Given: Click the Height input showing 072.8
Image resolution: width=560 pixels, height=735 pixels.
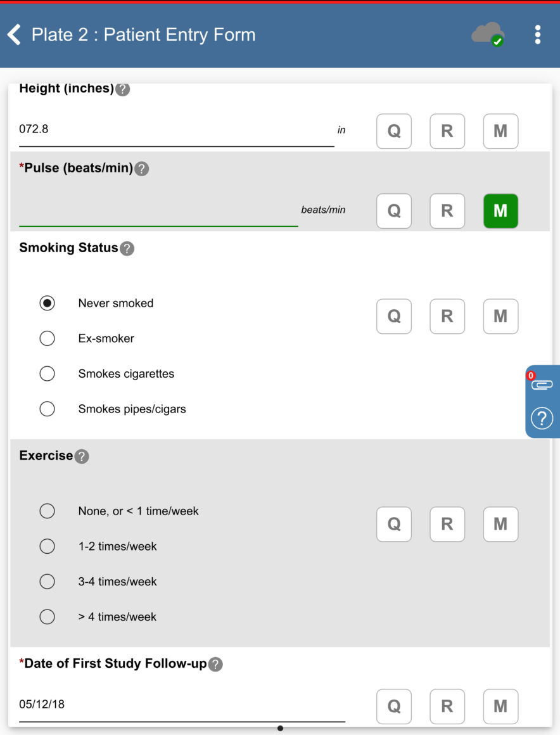Looking at the screenshot, I should click(x=176, y=131).
